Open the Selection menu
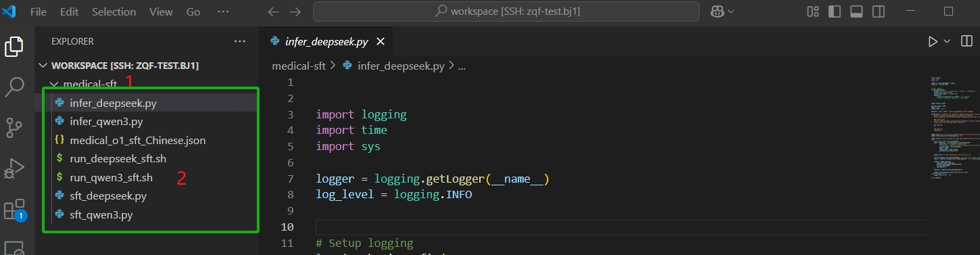The height and width of the screenshot is (255, 980). coord(114,12)
